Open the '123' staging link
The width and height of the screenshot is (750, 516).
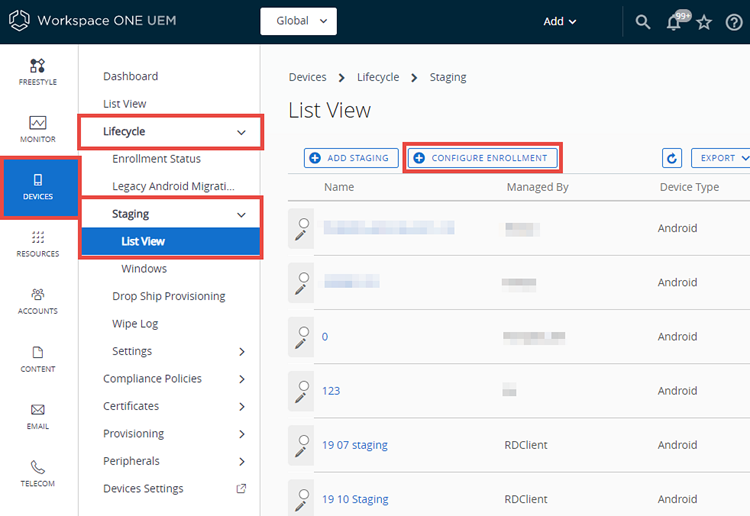coord(331,391)
